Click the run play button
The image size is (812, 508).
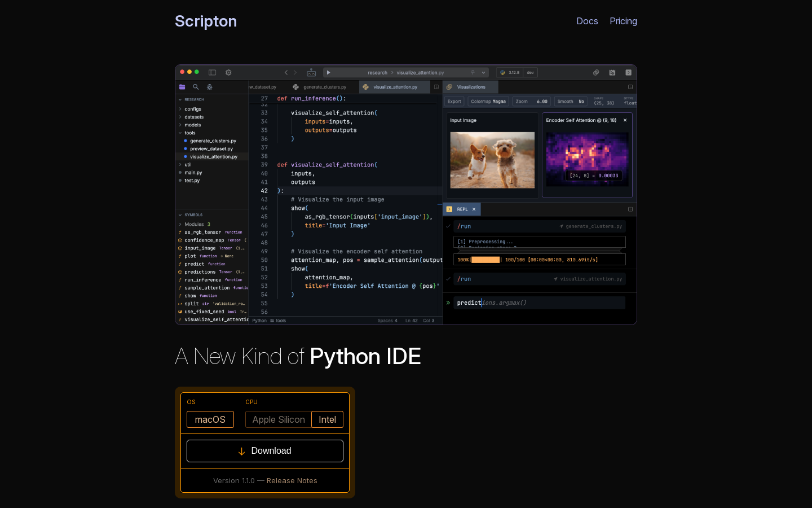click(328, 72)
